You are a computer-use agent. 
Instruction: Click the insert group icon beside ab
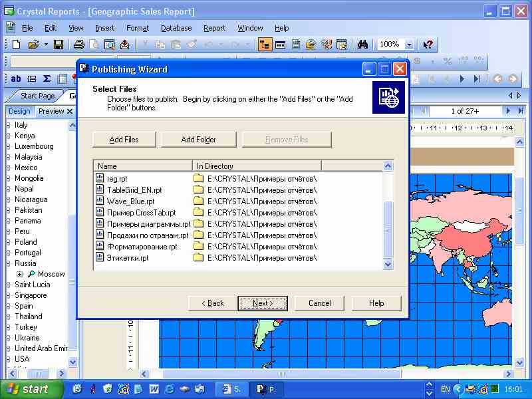pos(31,79)
